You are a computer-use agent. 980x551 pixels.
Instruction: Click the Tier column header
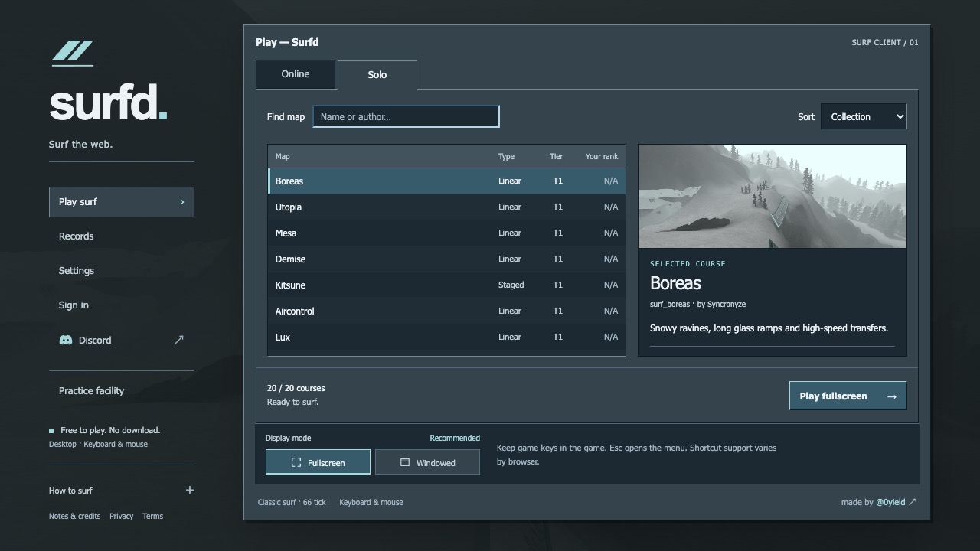coord(556,156)
